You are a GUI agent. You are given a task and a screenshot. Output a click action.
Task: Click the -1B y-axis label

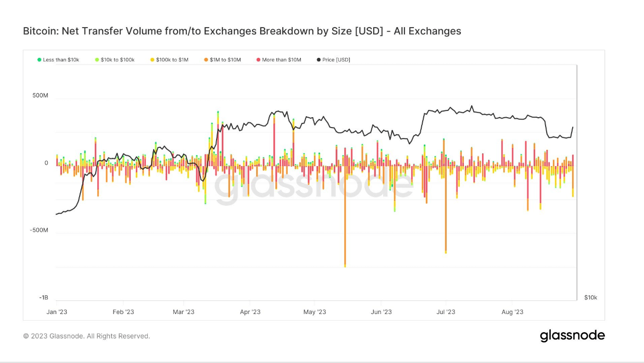tap(43, 298)
